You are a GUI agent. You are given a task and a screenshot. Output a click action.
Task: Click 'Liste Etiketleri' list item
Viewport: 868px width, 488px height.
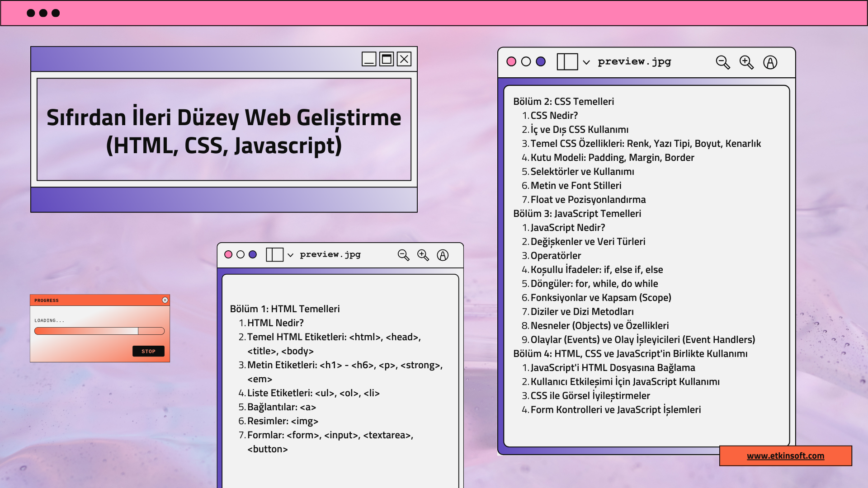pos(313,393)
